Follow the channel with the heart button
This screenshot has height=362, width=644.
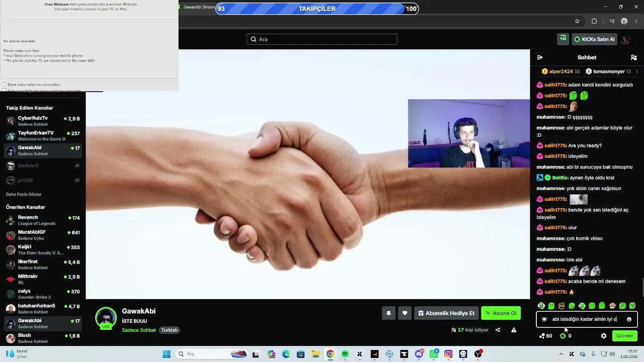(405, 313)
